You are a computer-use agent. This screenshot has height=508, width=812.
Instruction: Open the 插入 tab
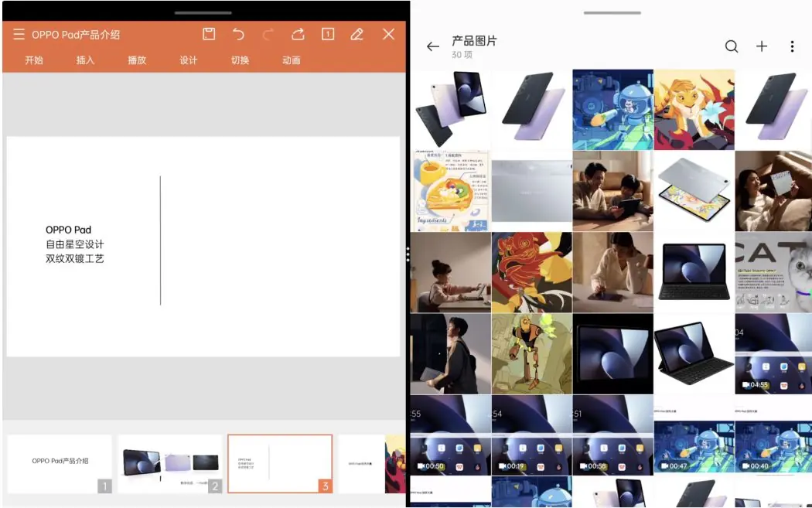[85, 60]
